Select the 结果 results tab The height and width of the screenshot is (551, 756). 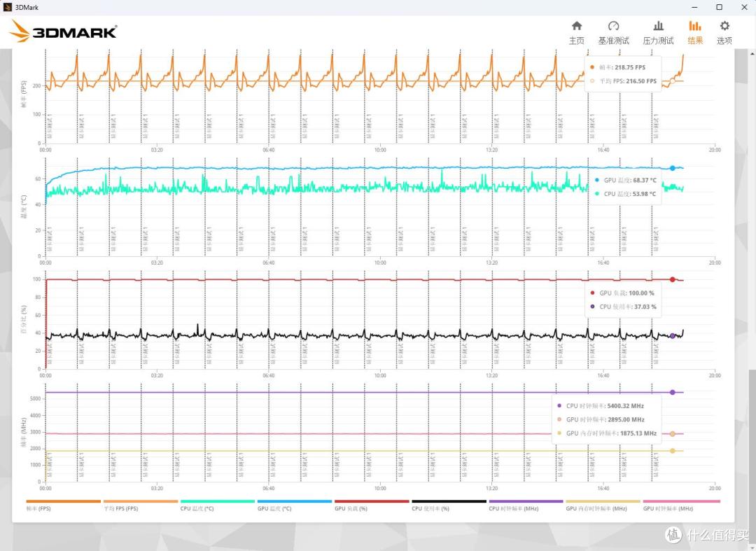click(695, 33)
